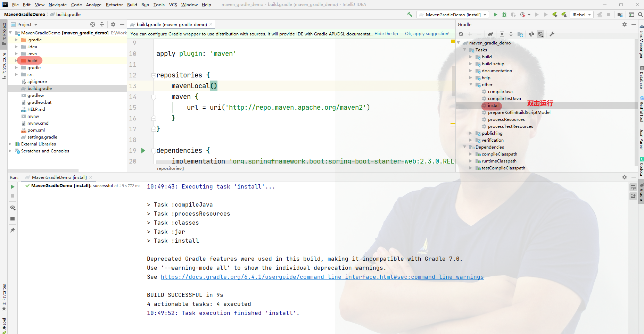
Task: Click the yellow inspection indicator square
Action: point(453,41)
